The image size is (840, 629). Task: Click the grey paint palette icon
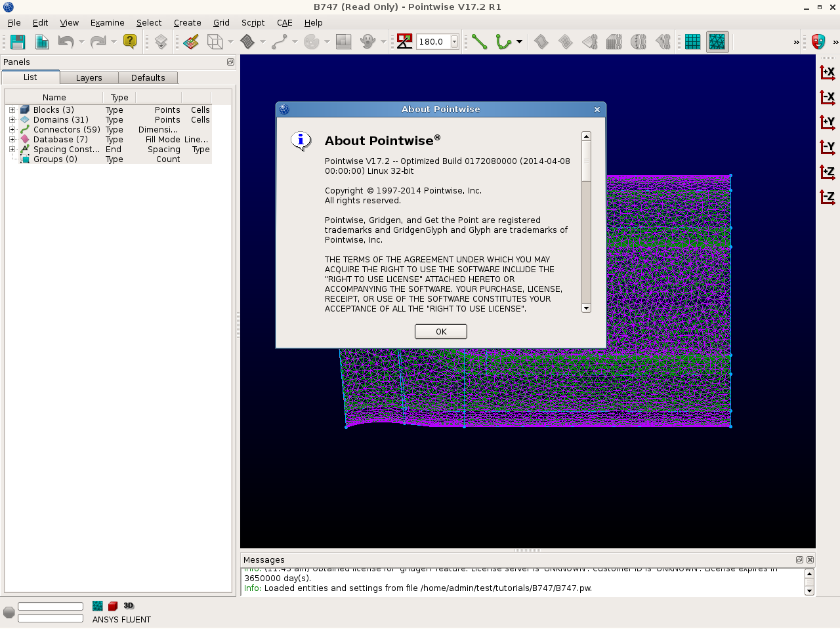(x=312, y=42)
